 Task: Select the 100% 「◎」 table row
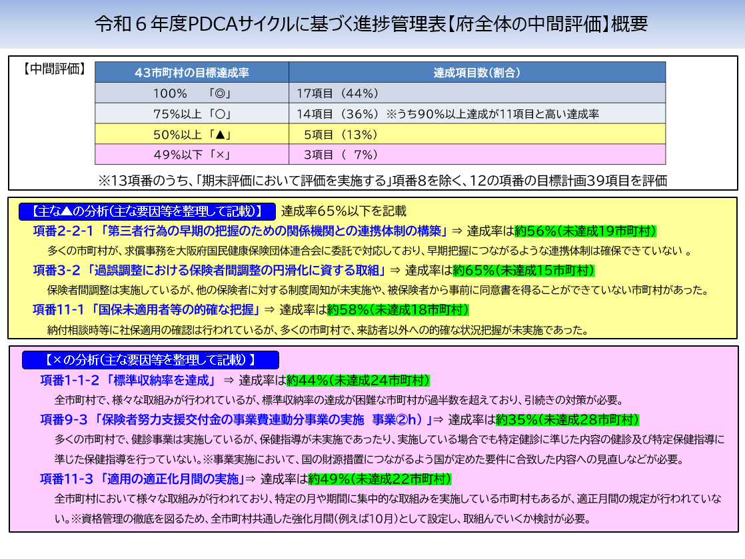191,92
